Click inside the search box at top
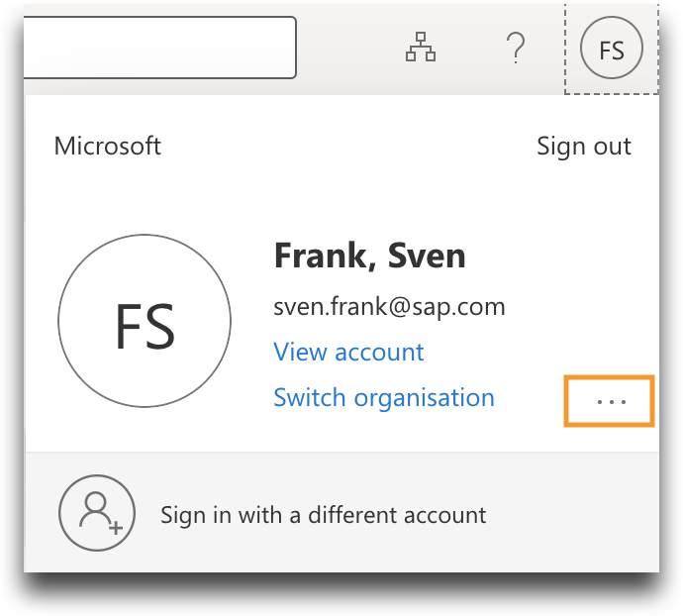This screenshot has width=683, height=616. click(158, 48)
